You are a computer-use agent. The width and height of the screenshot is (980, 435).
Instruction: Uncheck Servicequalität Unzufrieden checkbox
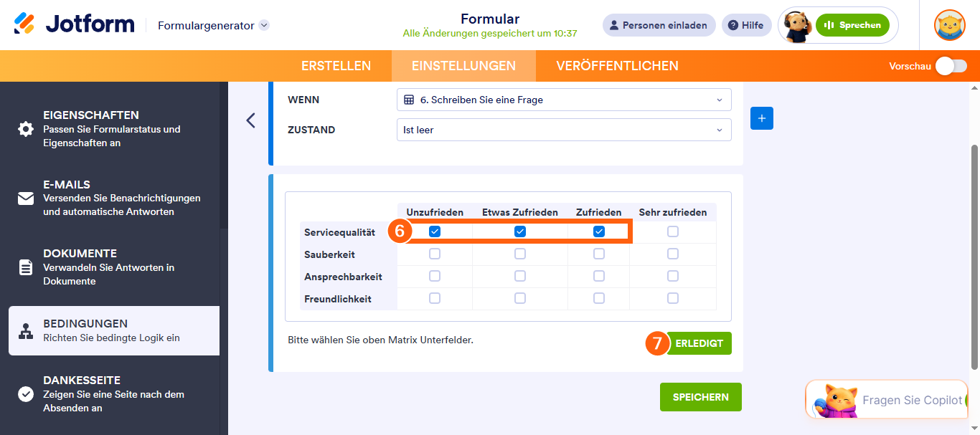pos(435,231)
